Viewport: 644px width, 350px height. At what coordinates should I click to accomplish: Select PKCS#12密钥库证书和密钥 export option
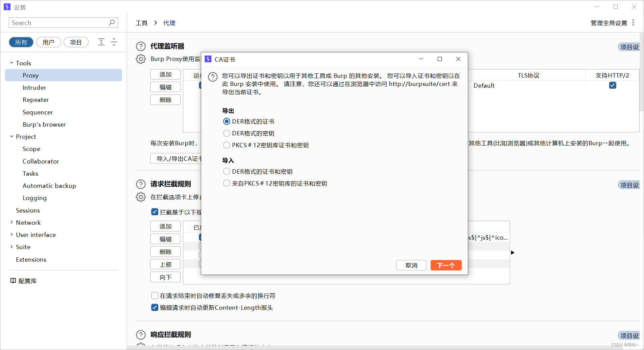click(227, 145)
